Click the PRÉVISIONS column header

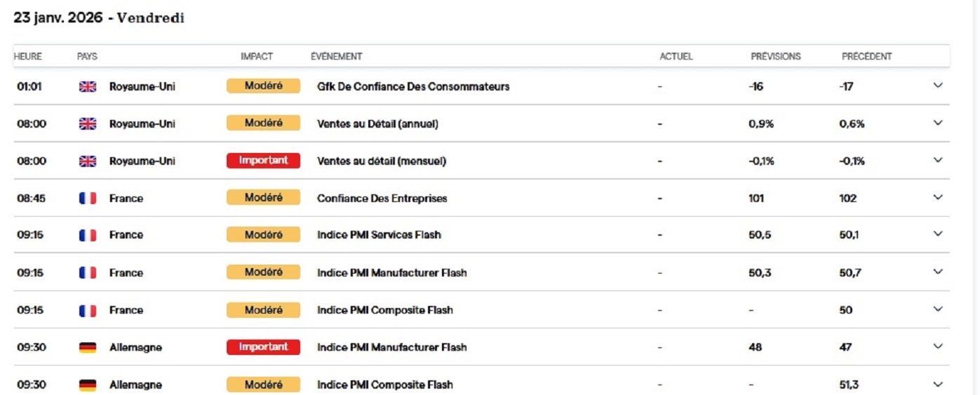tap(776, 56)
